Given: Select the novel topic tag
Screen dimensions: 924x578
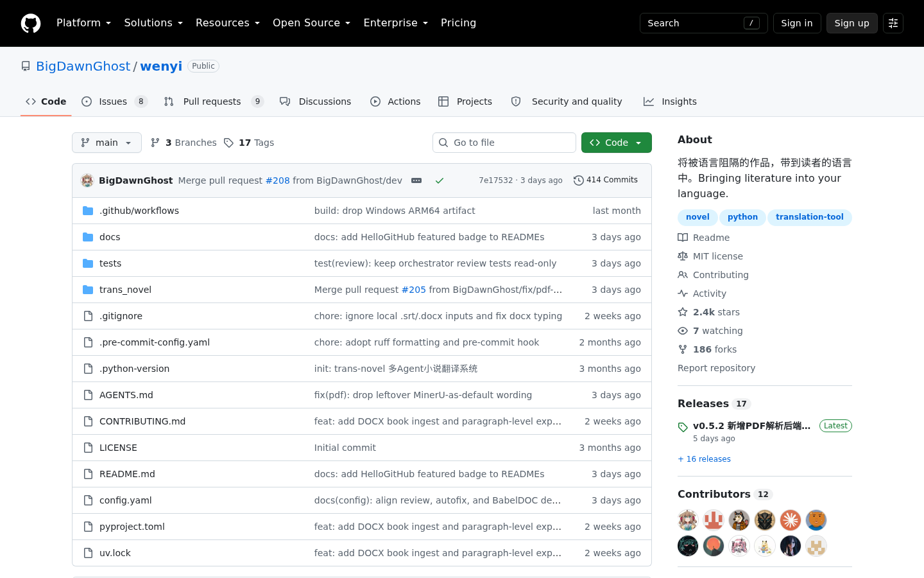Looking at the screenshot, I should pyautogui.click(x=697, y=217).
